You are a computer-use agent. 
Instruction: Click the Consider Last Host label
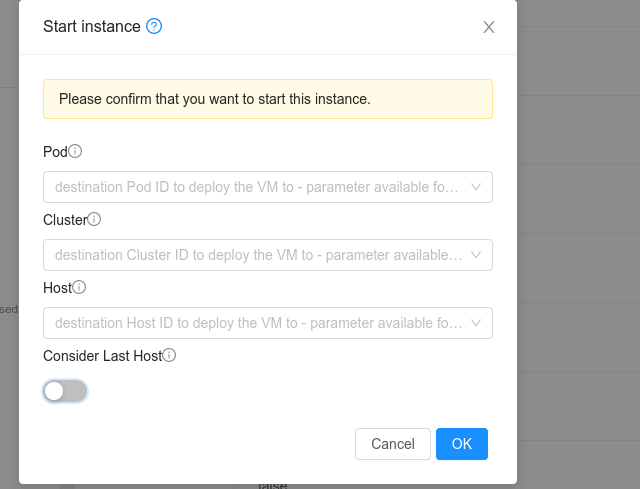[102, 355]
